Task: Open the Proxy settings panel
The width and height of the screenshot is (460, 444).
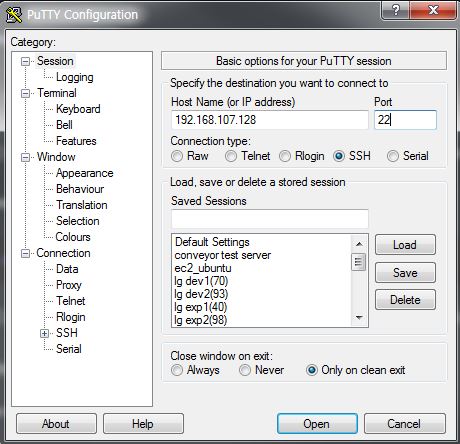Action: tap(69, 285)
